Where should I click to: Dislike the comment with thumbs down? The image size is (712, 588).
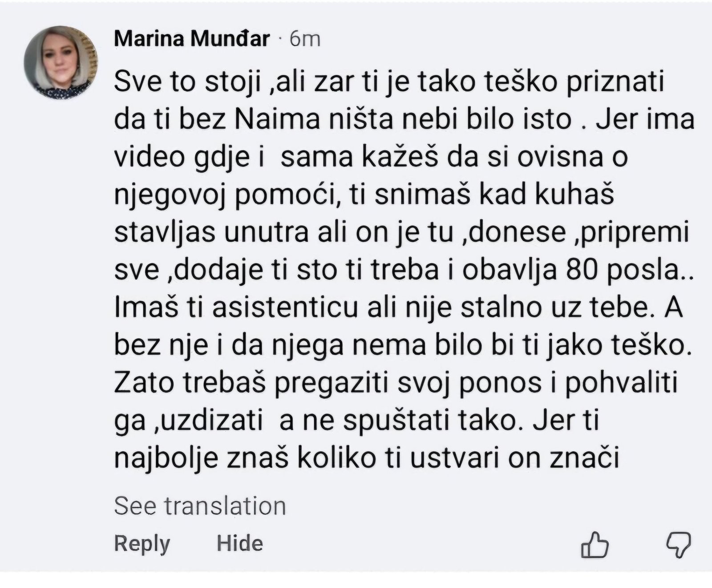[678, 544]
